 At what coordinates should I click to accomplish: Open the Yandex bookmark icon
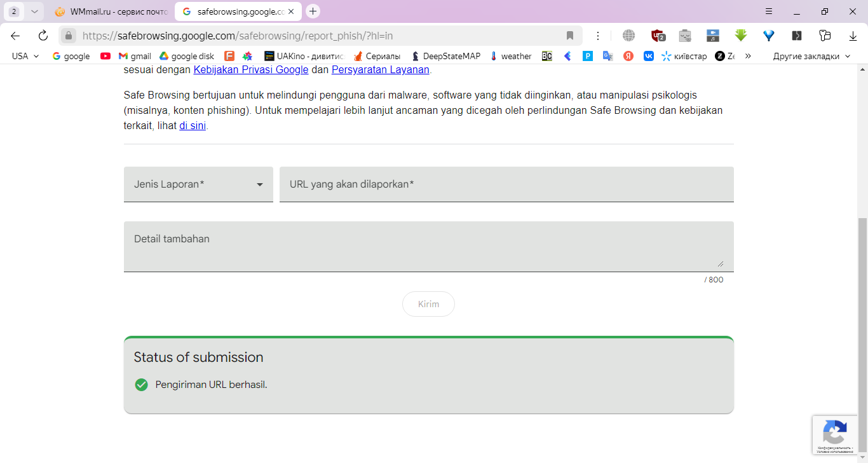(628, 56)
